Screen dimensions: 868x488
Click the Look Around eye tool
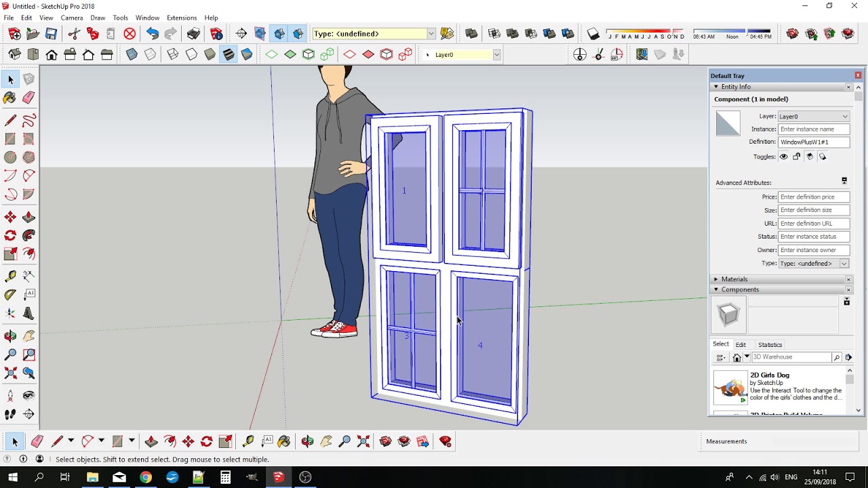[x=28, y=396]
